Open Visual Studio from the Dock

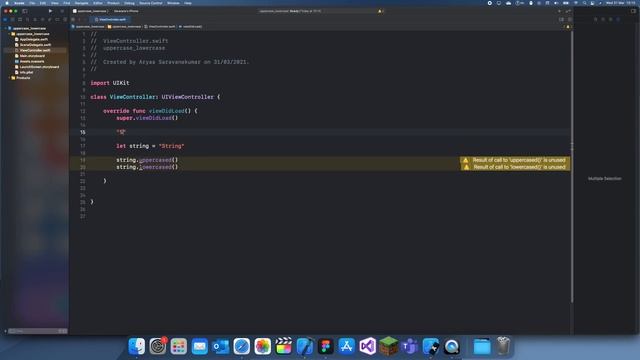[x=368, y=346]
